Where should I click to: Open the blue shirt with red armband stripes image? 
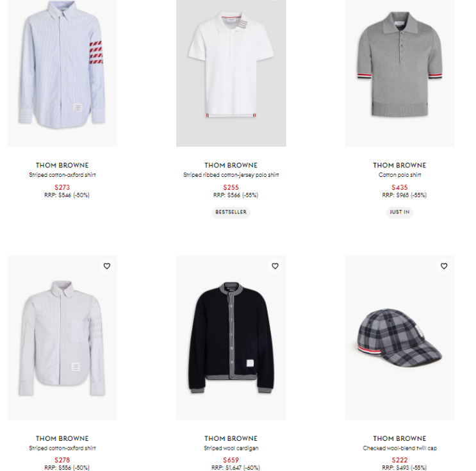tap(62, 73)
